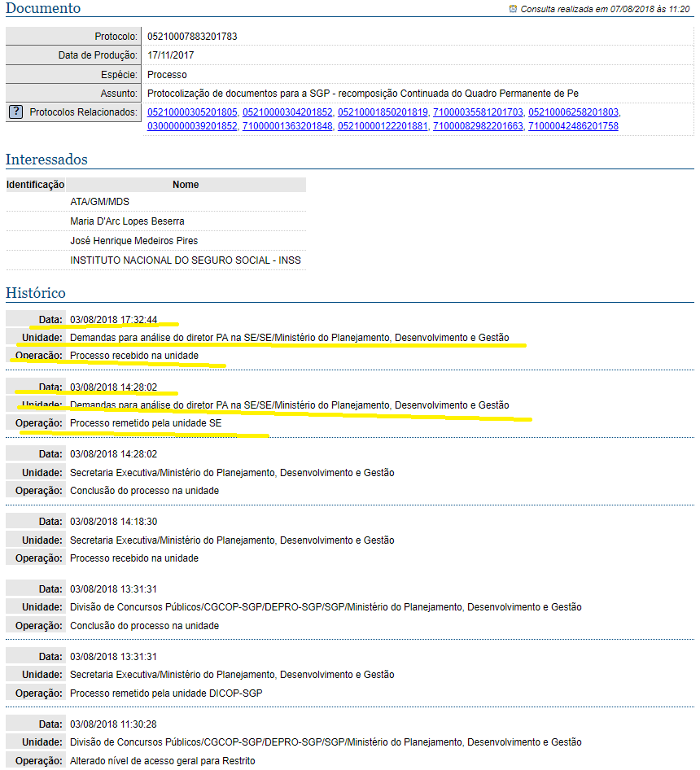The width and height of the screenshot is (700, 770).
Task: Click operation Processo remetido pela unidade SE
Action: (x=146, y=422)
